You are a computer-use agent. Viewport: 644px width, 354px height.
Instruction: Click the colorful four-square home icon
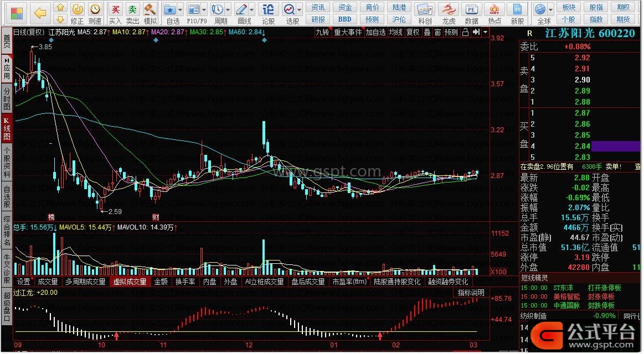click(x=17, y=13)
